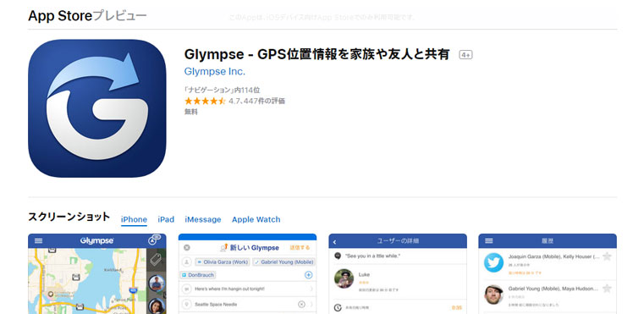The height and width of the screenshot is (314, 644).
Task: Click the bearded man avatar in history list
Action: (x=493, y=295)
